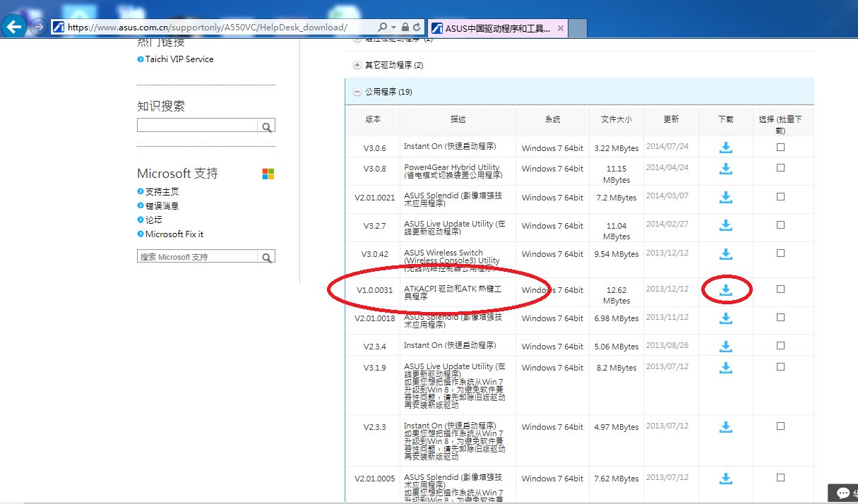Click the Microsoft logo beside Microsoft 支持
The height and width of the screenshot is (504, 858).
tap(267, 173)
